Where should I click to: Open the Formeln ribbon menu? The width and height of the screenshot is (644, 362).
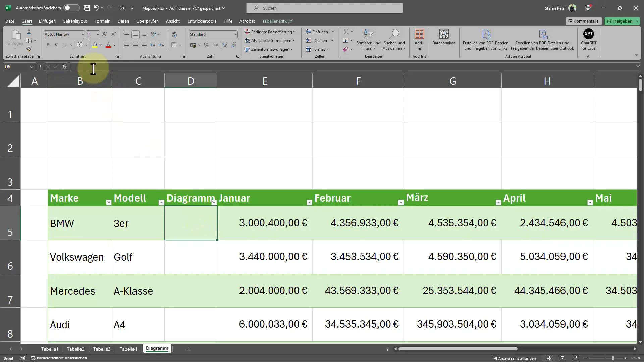102,21
